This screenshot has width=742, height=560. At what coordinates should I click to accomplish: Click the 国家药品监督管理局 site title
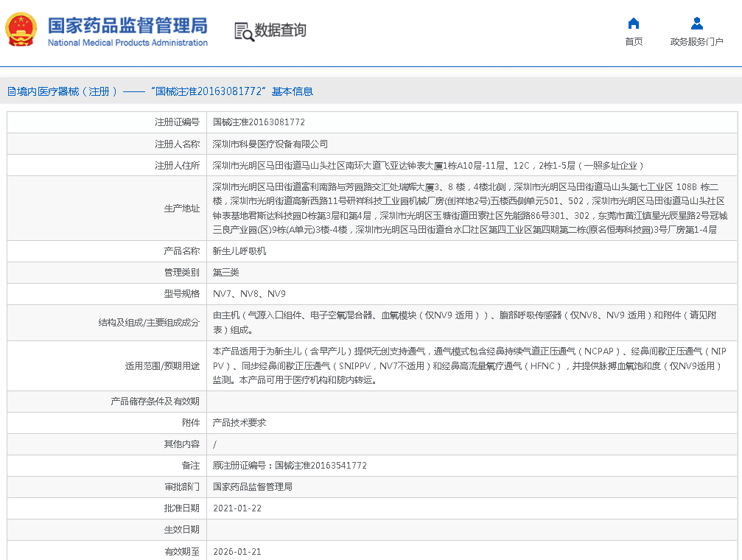pyautogui.click(x=127, y=24)
